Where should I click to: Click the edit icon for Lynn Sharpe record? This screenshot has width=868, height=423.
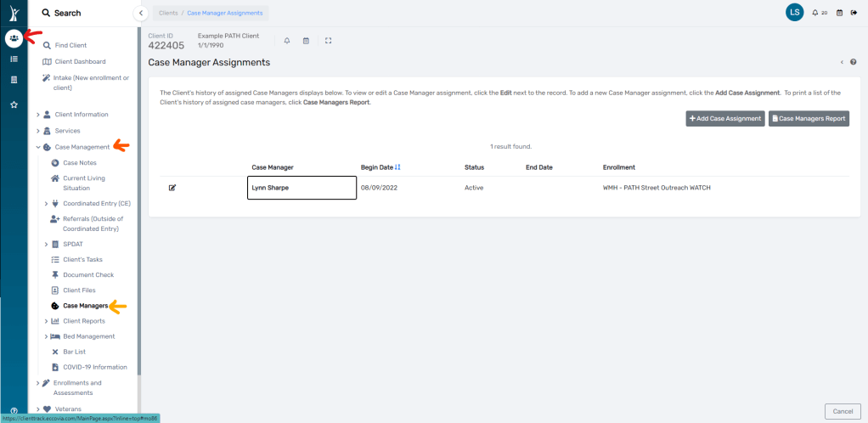pyautogui.click(x=172, y=188)
